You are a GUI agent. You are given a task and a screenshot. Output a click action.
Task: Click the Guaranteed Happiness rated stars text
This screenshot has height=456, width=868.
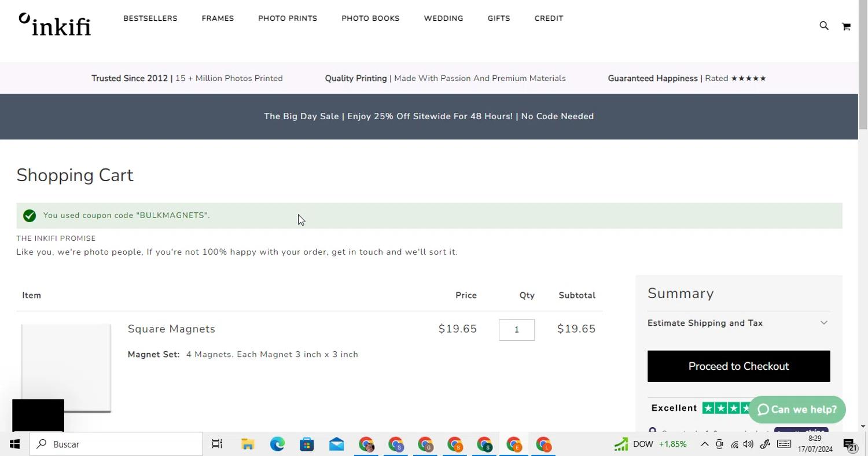(x=687, y=78)
